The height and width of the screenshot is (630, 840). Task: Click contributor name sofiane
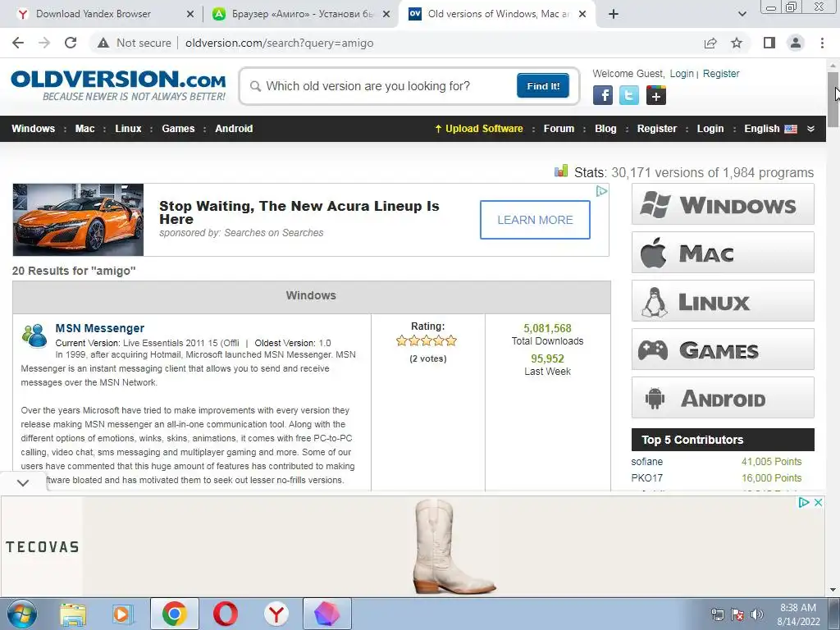(x=646, y=461)
